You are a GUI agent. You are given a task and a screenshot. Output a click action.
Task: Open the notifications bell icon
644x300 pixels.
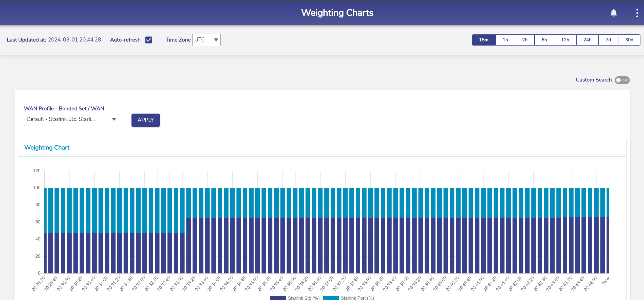[613, 13]
